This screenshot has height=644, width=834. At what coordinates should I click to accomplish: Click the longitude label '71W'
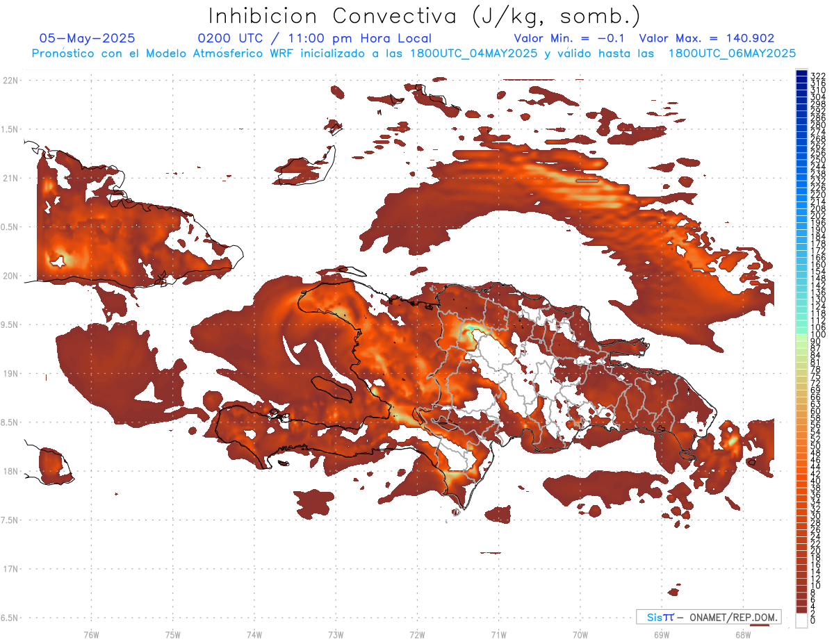coord(498,634)
